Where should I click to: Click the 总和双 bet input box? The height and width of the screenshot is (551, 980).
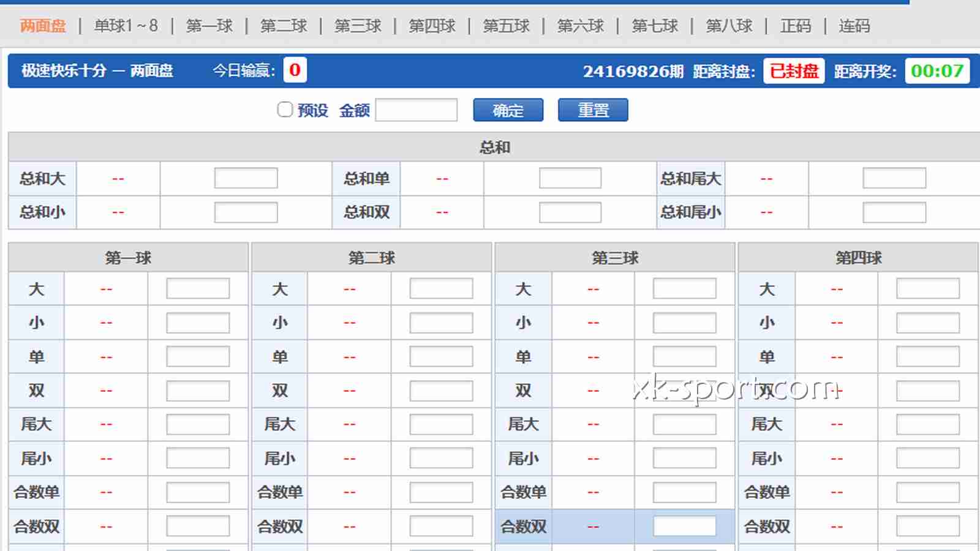click(570, 212)
